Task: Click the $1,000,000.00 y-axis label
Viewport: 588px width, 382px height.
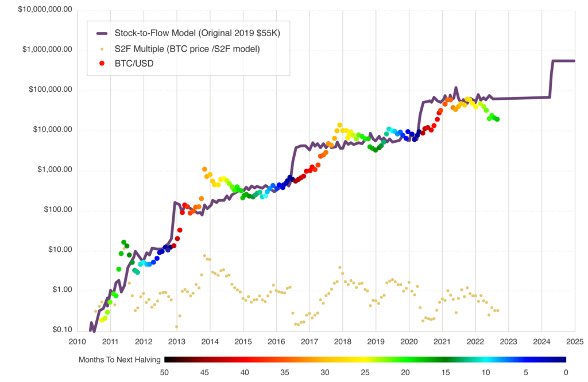Action: click(x=47, y=49)
